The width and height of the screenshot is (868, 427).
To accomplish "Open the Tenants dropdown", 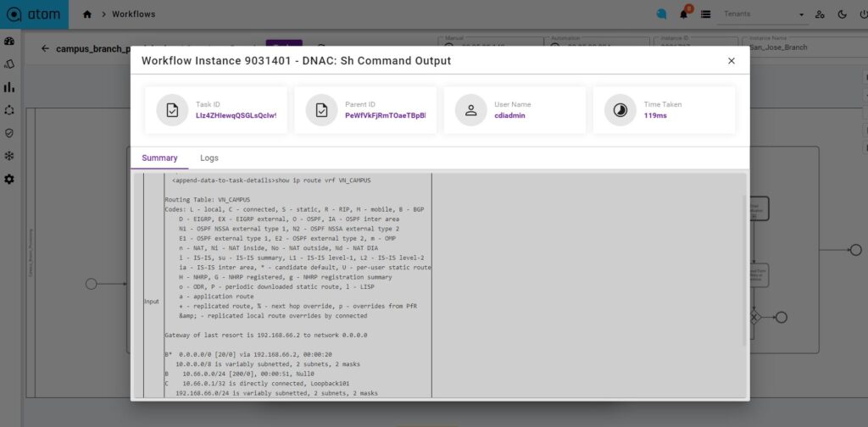I will tap(764, 14).
